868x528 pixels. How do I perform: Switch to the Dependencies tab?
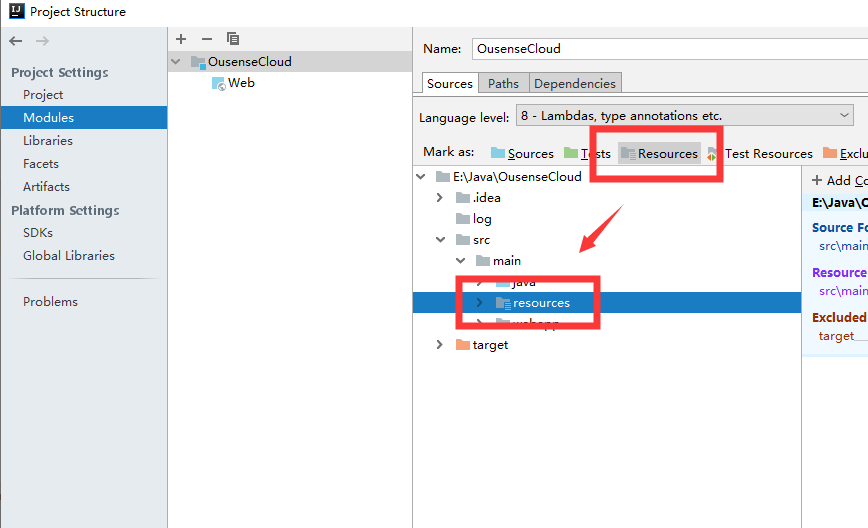[575, 84]
